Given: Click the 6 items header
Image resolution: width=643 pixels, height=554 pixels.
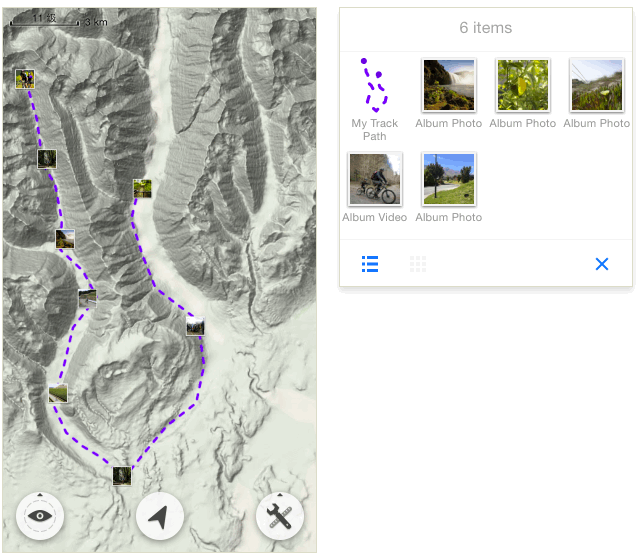Looking at the screenshot, I should click(486, 28).
